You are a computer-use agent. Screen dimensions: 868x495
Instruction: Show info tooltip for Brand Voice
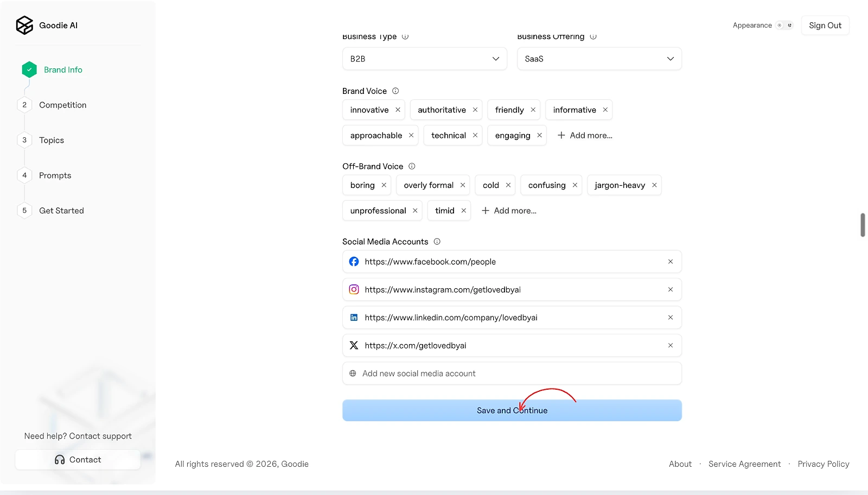click(395, 91)
